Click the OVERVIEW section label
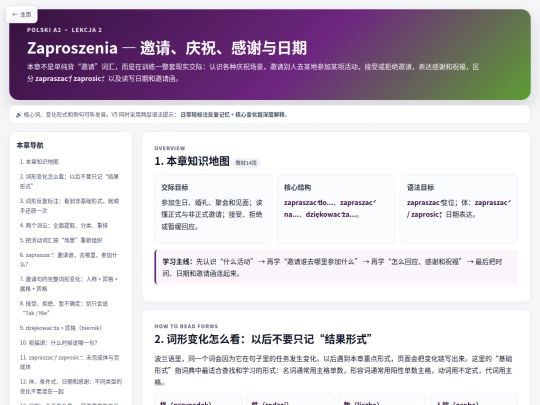This screenshot has height=405, width=540. pos(170,148)
